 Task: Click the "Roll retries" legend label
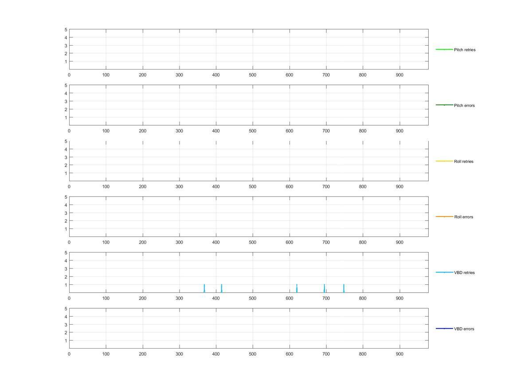464,161
